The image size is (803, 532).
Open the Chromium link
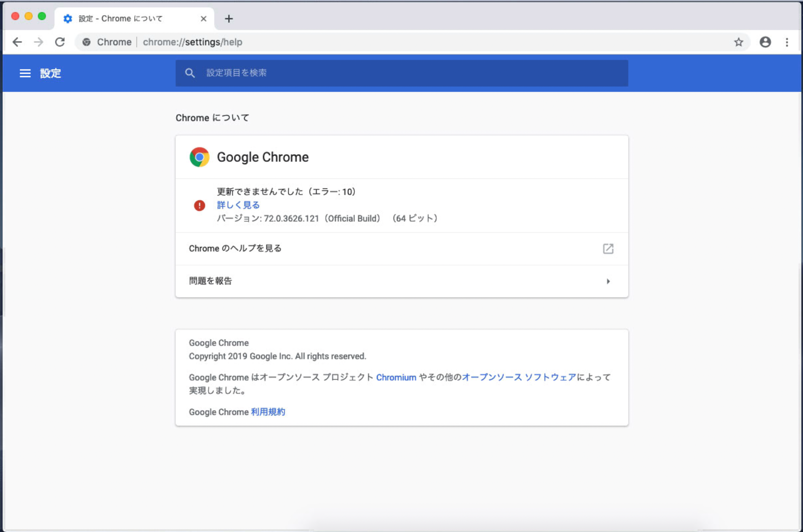396,377
